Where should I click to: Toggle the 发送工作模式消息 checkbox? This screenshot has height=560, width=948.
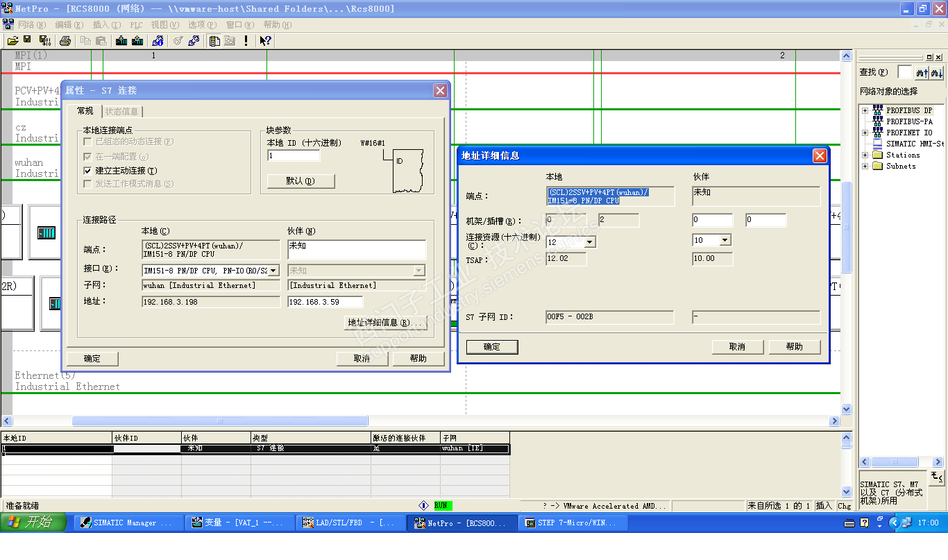(x=88, y=184)
